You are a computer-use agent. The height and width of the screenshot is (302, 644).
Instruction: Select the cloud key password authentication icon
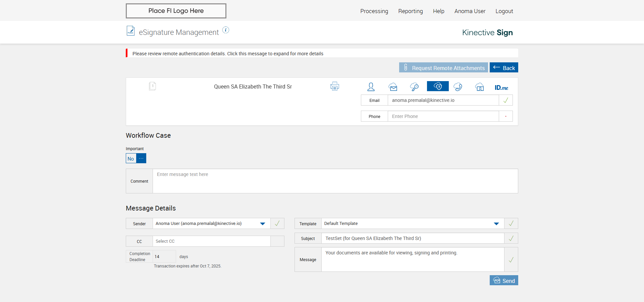point(414,87)
